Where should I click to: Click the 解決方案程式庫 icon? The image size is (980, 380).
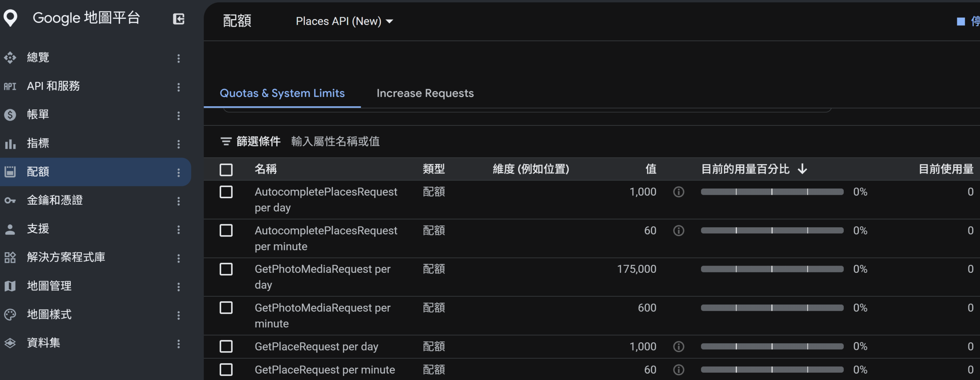[10, 257]
